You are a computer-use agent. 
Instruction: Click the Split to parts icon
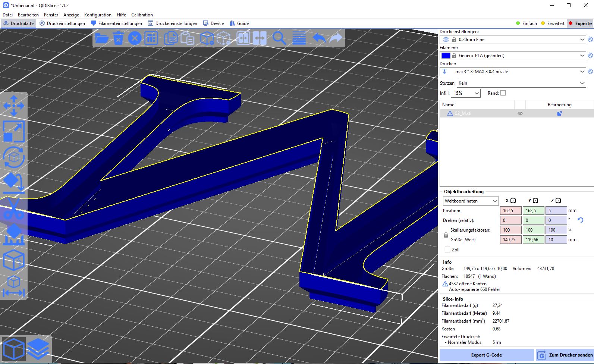(260, 38)
